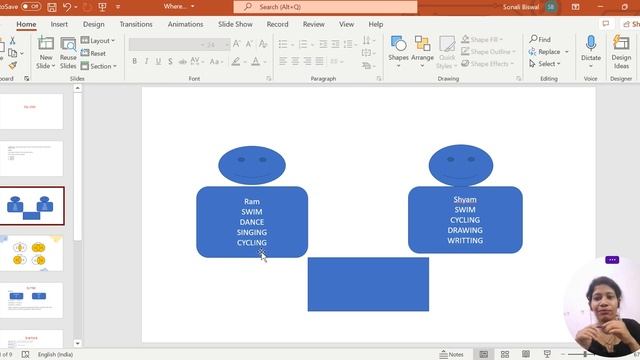
Task: Open the Arrange menu
Action: (422, 51)
